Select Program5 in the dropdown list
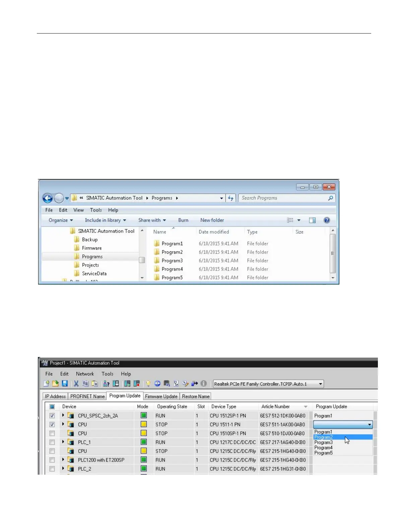The width and height of the screenshot is (399, 532). [343, 453]
